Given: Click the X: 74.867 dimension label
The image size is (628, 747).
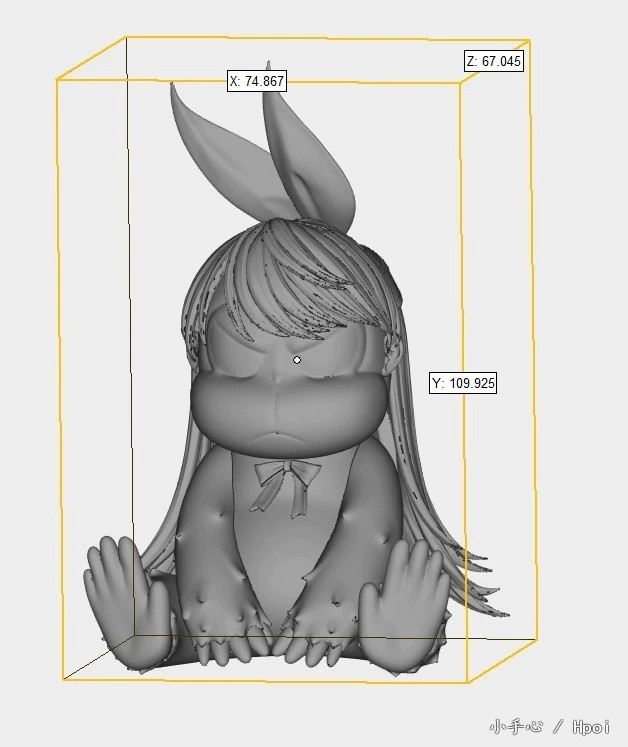Looking at the screenshot, I should coord(257,81).
